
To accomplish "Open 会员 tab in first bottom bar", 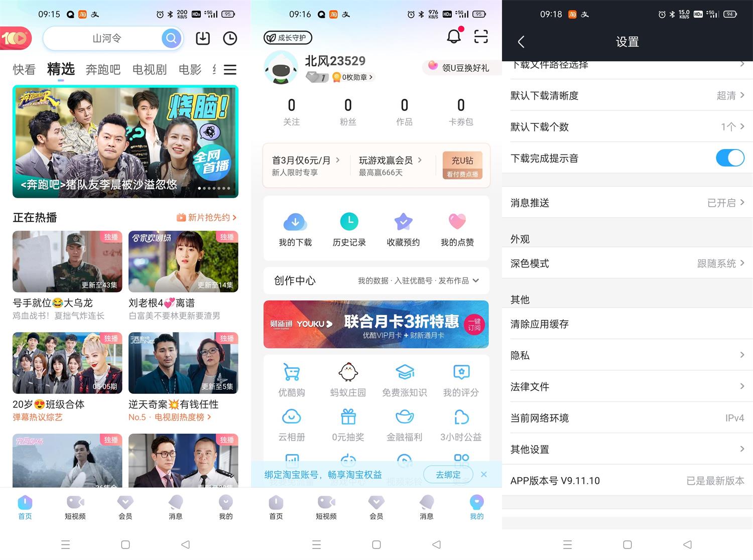I will tap(125, 507).
